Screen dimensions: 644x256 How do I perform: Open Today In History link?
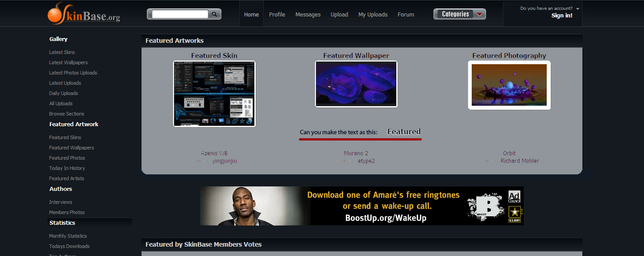click(67, 168)
